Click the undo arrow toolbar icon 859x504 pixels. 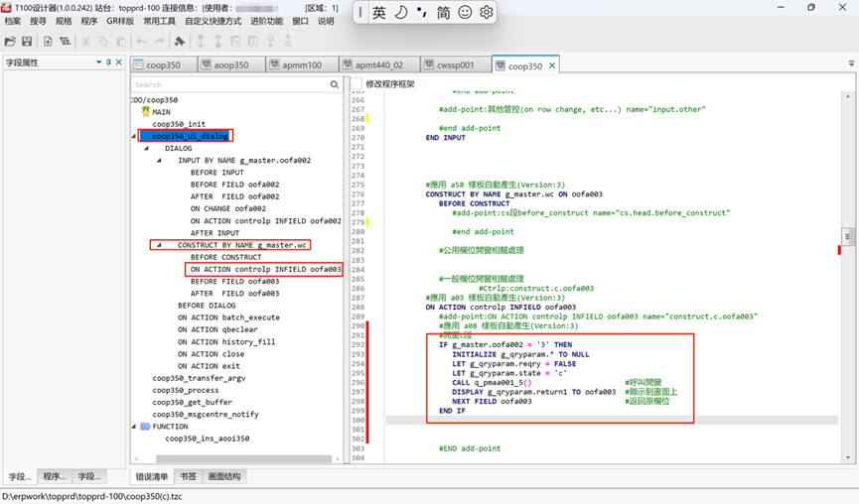141,41
